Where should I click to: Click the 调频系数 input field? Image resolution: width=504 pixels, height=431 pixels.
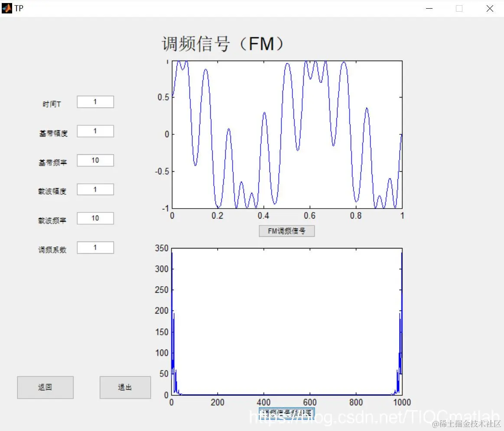pos(95,248)
